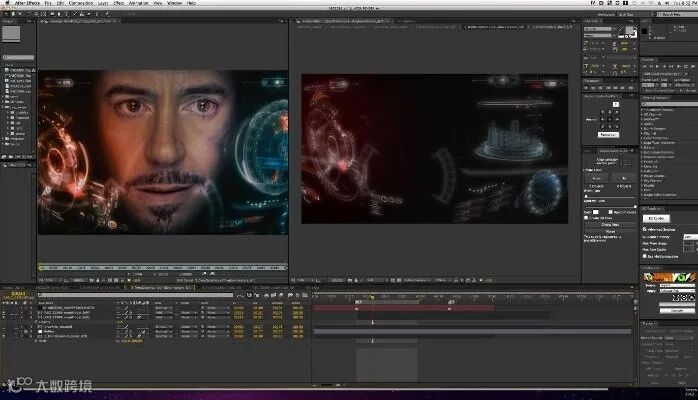Click the white color swatch in script panel
Viewport: 698px width, 400px height.
596,212
